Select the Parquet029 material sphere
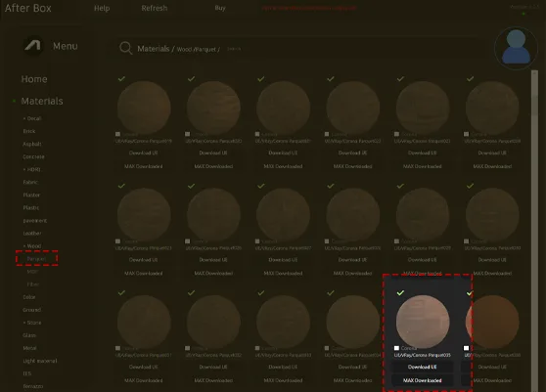 (423, 215)
